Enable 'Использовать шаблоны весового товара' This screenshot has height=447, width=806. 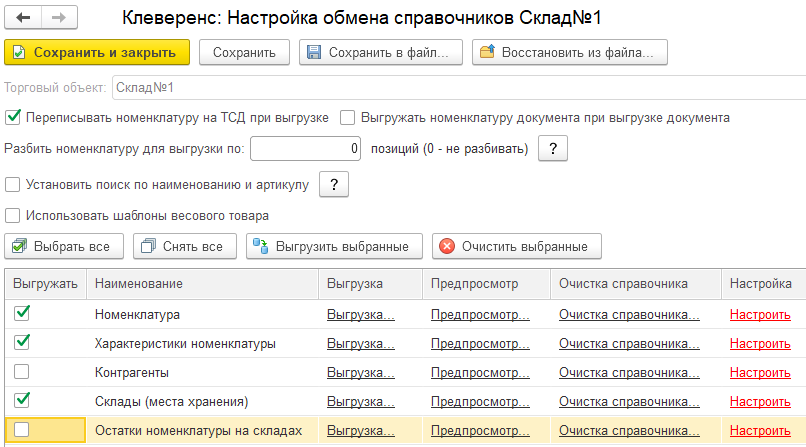(x=13, y=215)
